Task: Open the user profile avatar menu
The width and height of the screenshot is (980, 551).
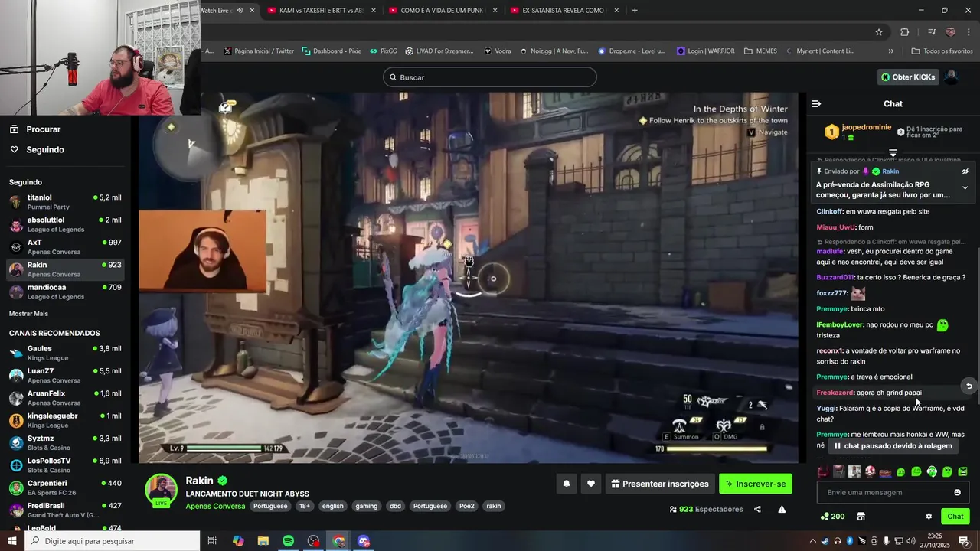Action: pos(951,77)
